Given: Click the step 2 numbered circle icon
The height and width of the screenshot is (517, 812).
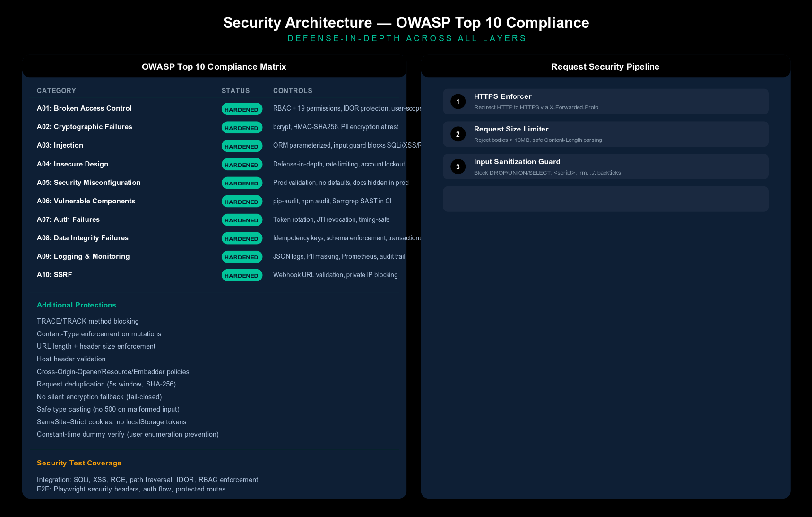Looking at the screenshot, I should click(458, 134).
